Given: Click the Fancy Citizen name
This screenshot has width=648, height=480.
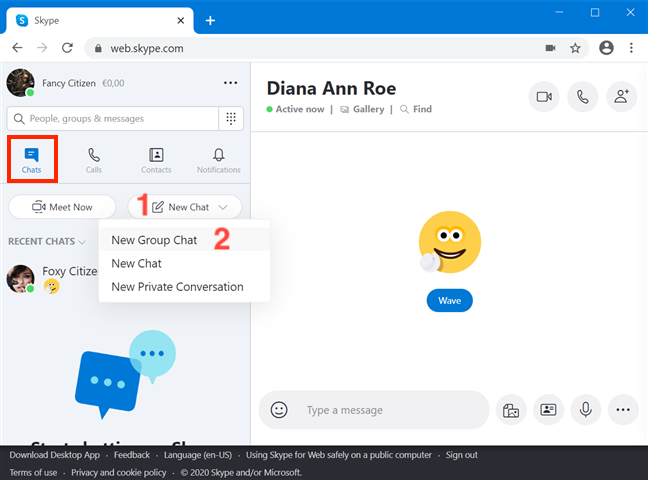Looking at the screenshot, I should point(69,83).
